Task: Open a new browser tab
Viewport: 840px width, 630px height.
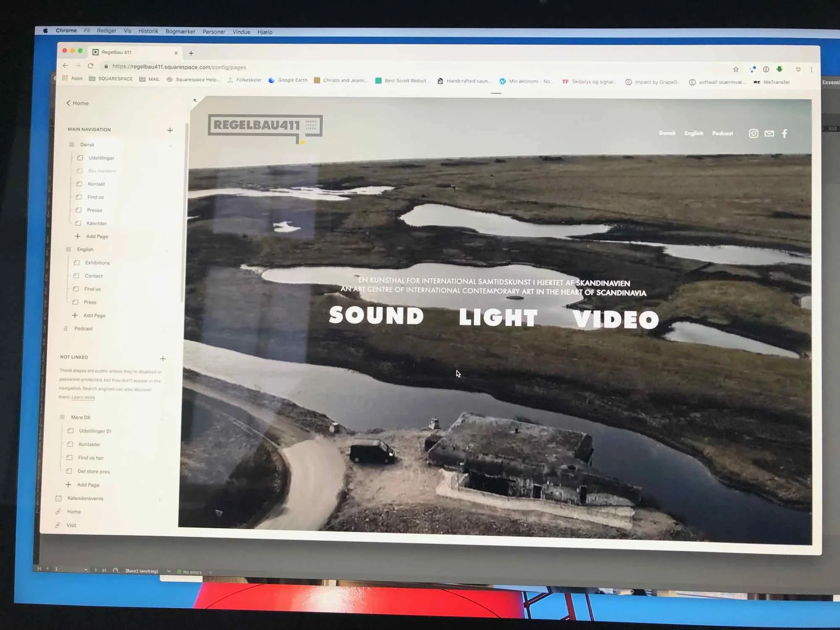Action: 191,53
